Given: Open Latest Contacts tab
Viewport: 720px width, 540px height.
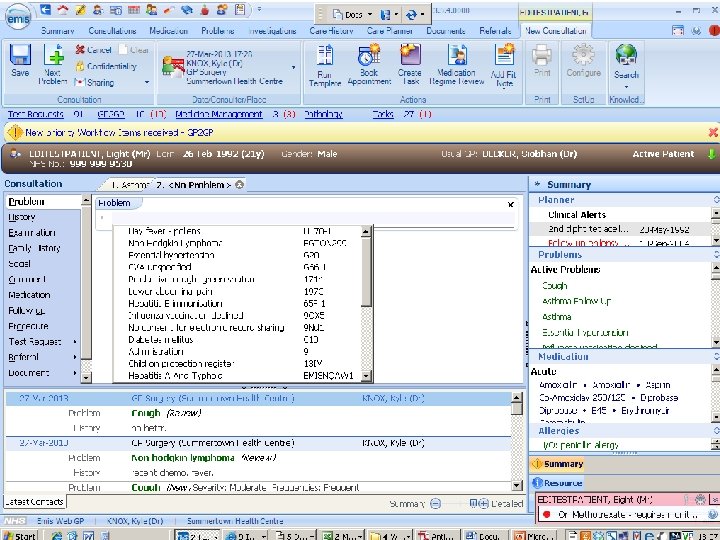Looking at the screenshot, I should 34,501.
